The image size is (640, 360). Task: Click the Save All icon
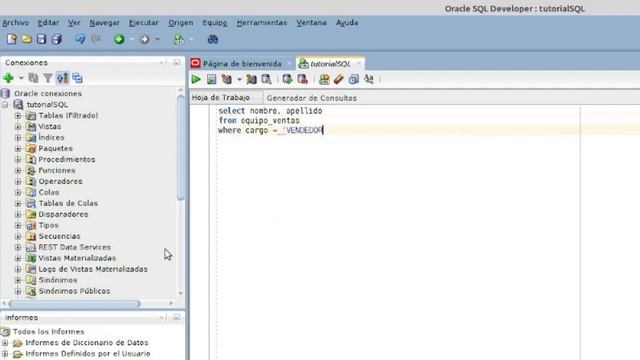(x=56, y=39)
